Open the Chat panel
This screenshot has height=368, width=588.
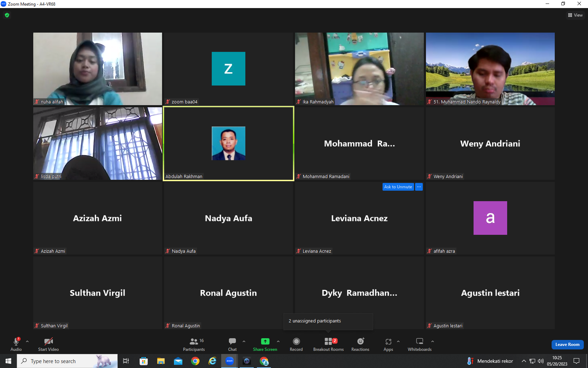click(x=232, y=345)
